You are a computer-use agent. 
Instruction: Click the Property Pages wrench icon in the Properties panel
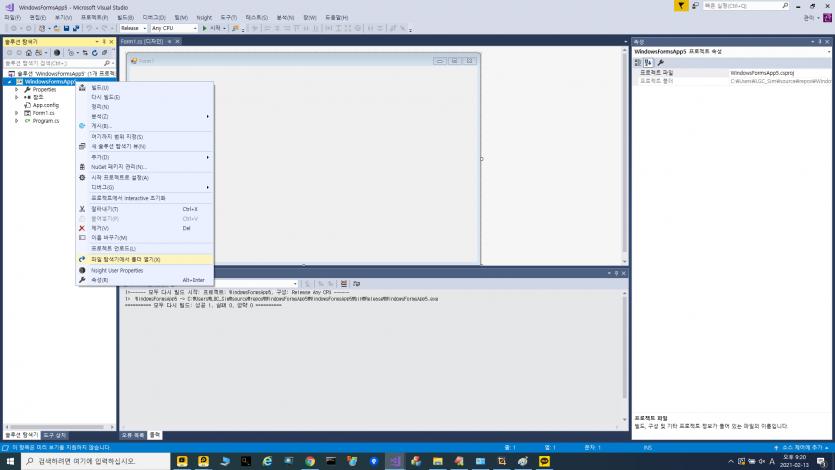[661, 62]
